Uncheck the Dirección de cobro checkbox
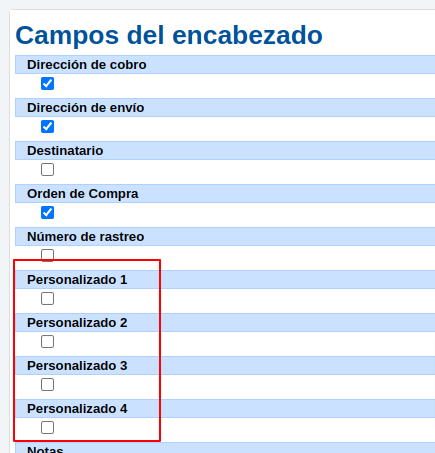This screenshot has height=453, width=435. coord(47,84)
